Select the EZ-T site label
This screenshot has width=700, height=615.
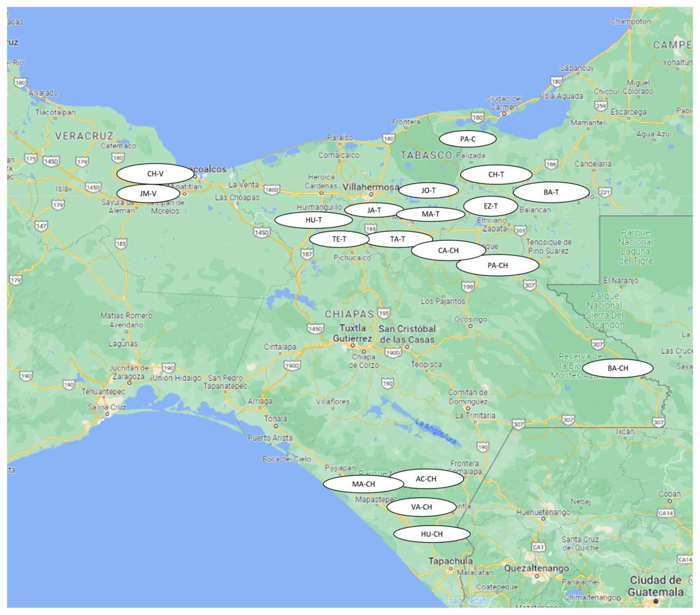[490, 206]
